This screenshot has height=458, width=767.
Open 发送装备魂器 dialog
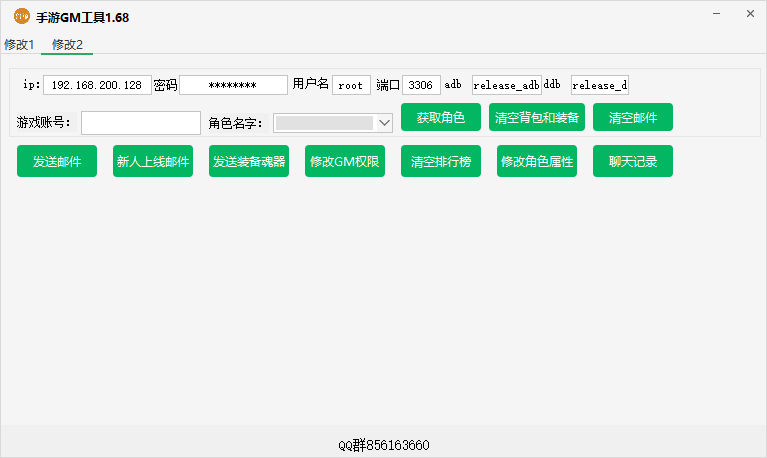(249, 161)
